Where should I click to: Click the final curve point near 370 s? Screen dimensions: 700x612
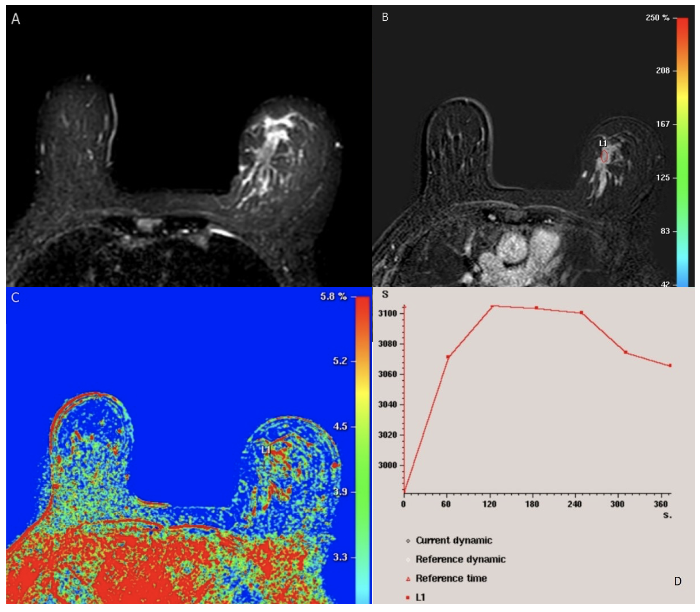[x=670, y=365]
